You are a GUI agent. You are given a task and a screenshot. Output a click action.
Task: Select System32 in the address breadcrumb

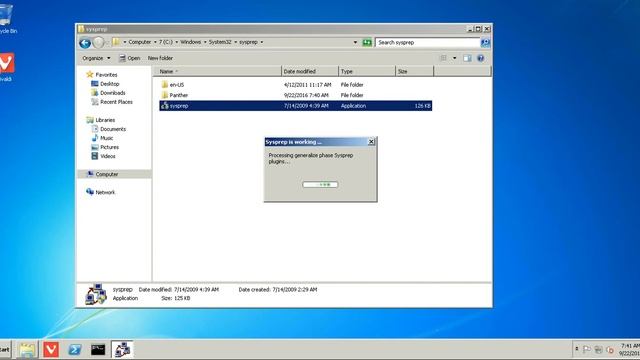[220, 42]
